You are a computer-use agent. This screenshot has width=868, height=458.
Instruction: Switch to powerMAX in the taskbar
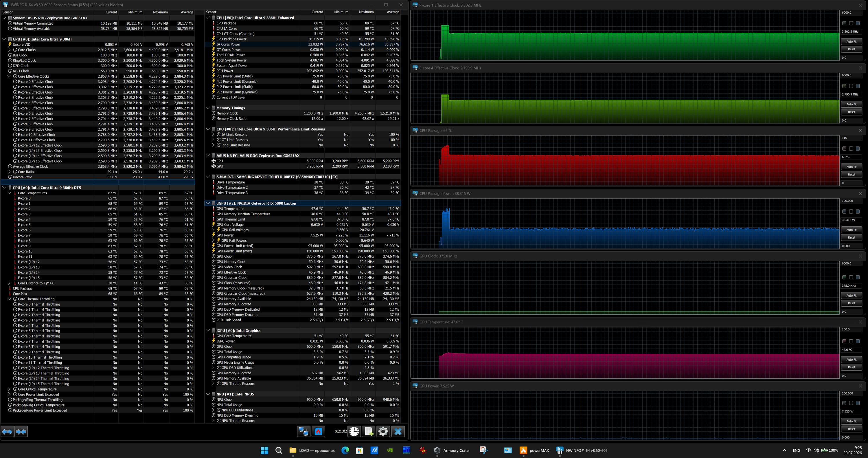(534, 450)
